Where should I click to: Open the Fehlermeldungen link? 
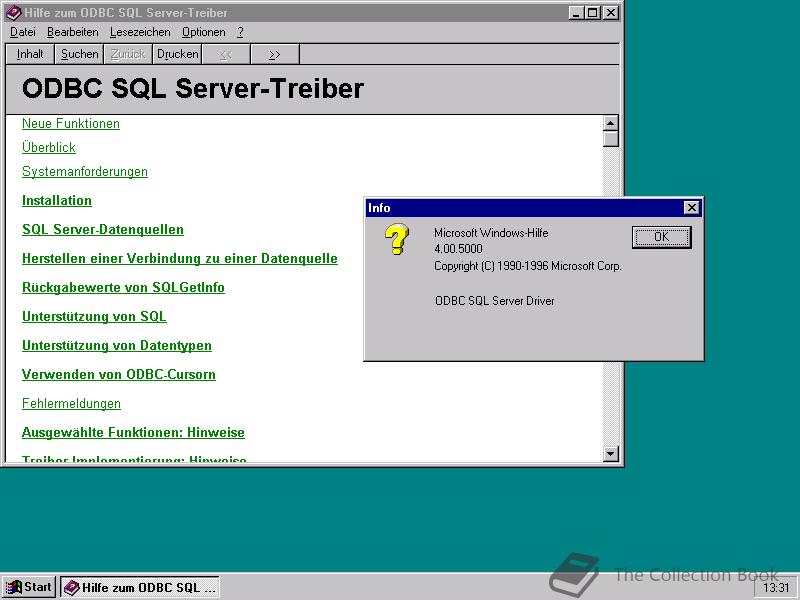tap(71, 404)
